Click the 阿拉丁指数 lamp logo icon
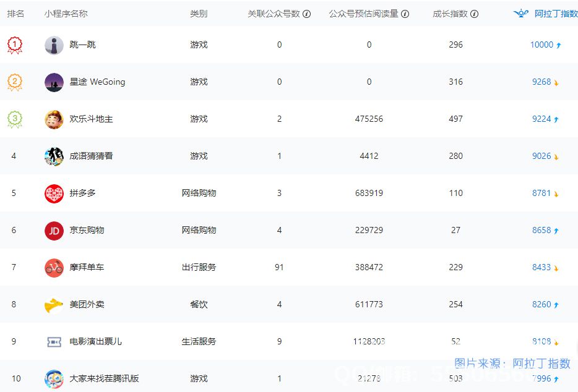Image resolution: width=578 pixels, height=392 pixels. [x=521, y=14]
